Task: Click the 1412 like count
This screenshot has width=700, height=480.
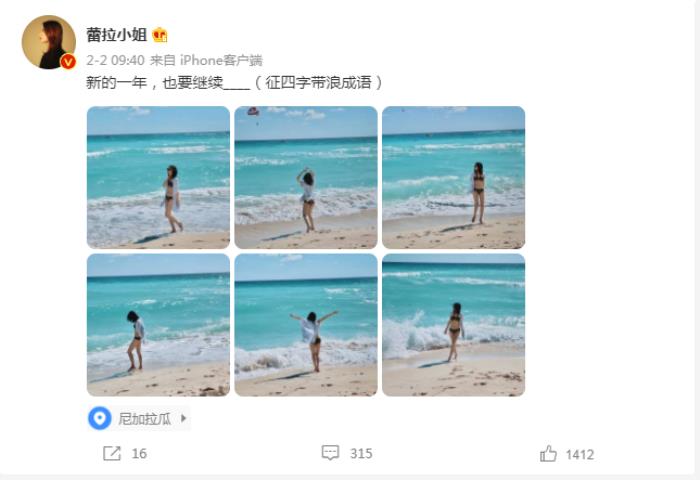Action: pyautogui.click(x=580, y=455)
